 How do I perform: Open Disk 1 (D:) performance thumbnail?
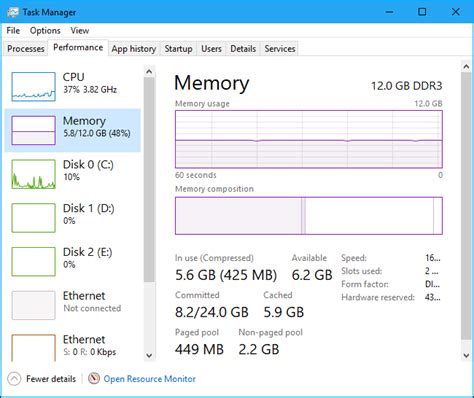click(x=33, y=218)
